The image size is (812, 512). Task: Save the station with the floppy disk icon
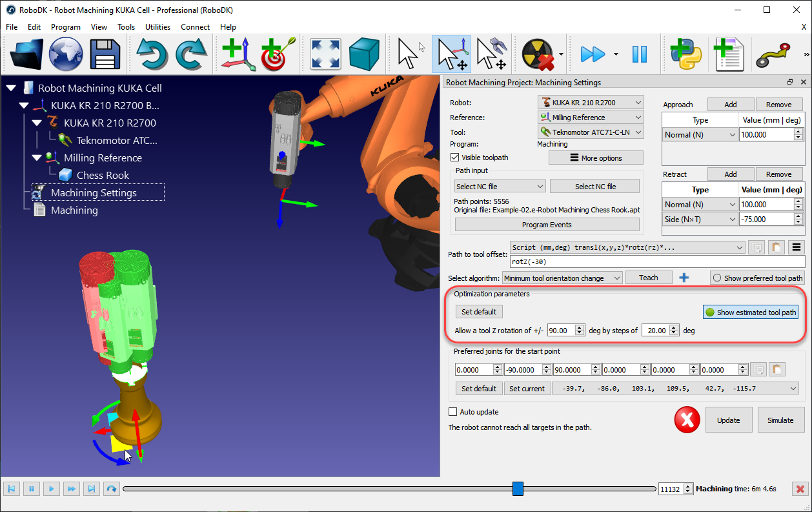point(105,54)
